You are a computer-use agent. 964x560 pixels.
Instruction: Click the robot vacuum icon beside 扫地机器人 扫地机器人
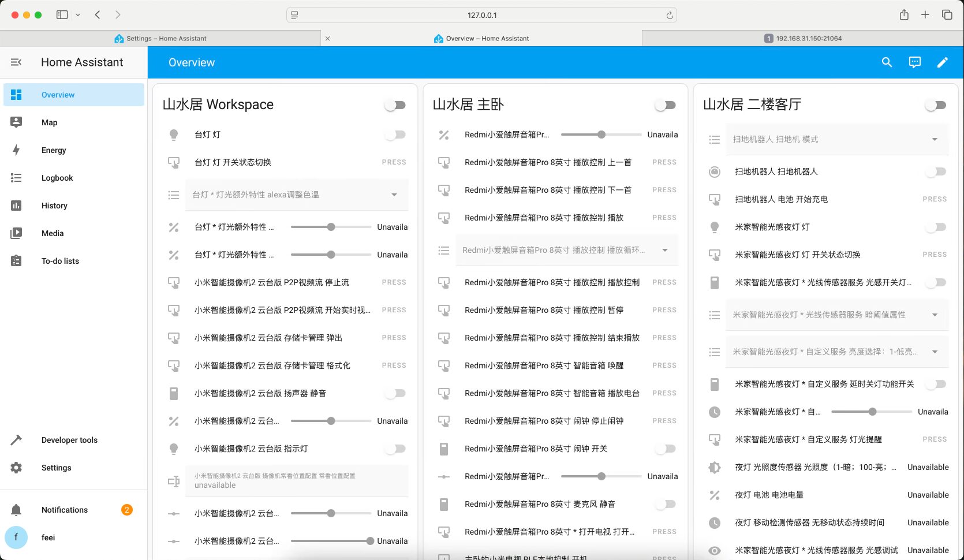point(715,171)
